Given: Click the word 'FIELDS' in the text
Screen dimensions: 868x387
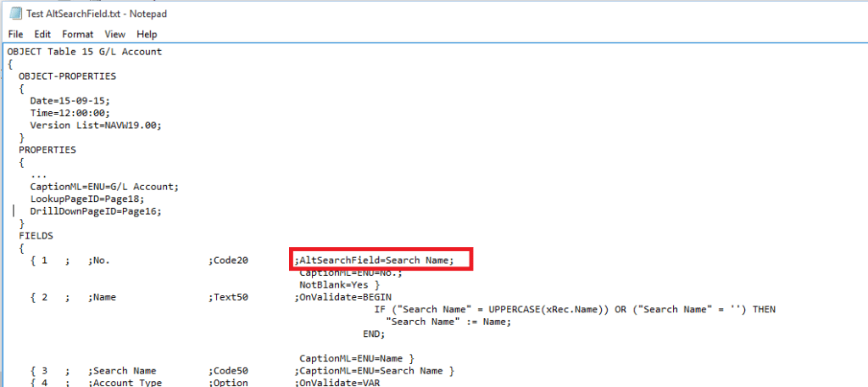Looking at the screenshot, I should click(36, 236).
